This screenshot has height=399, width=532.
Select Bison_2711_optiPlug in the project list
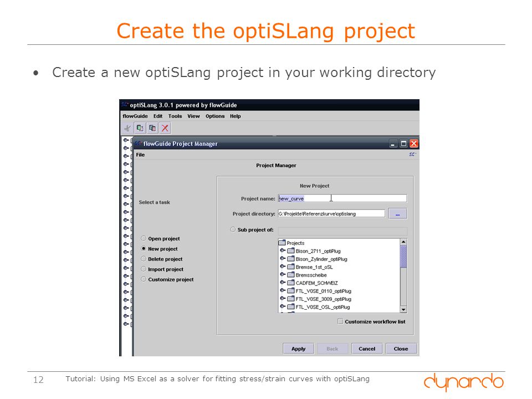point(318,251)
